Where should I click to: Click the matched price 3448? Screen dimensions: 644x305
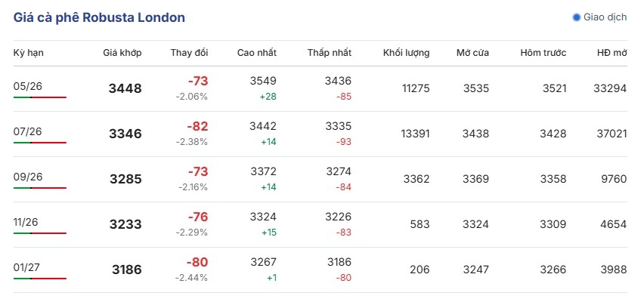click(x=125, y=88)
